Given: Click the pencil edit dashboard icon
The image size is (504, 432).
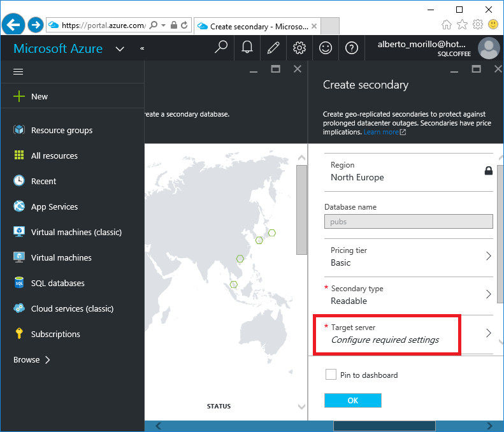Looking at the screenshot, I should tap(273, 48).
